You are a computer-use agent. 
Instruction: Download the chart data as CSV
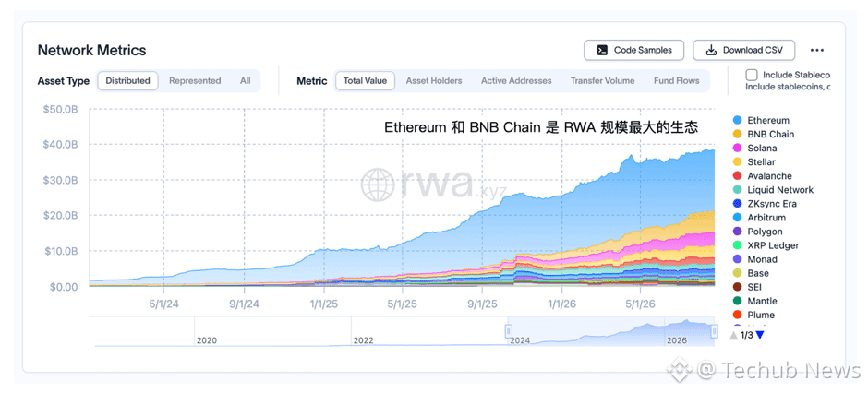(744, 51)
